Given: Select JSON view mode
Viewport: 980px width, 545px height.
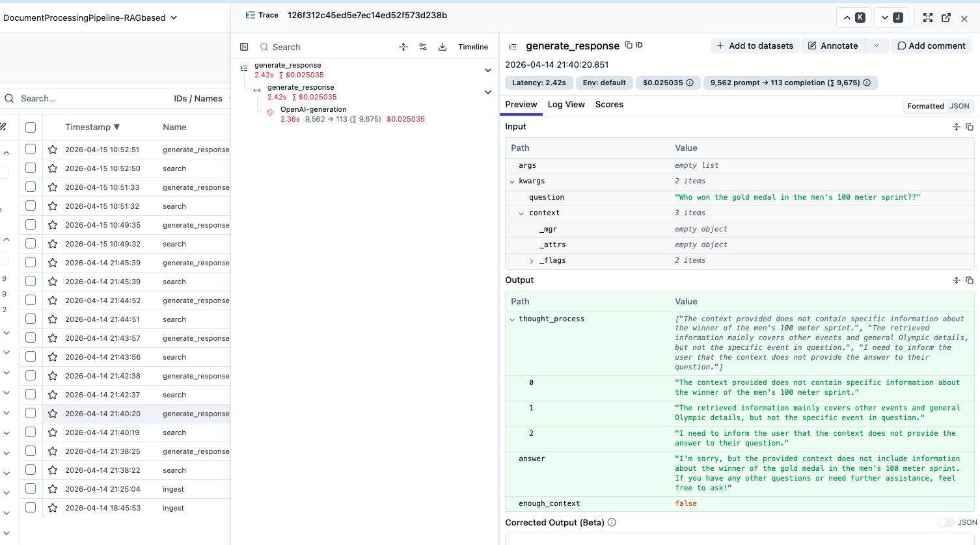Looking at the screenshot, I should (959, 106).
